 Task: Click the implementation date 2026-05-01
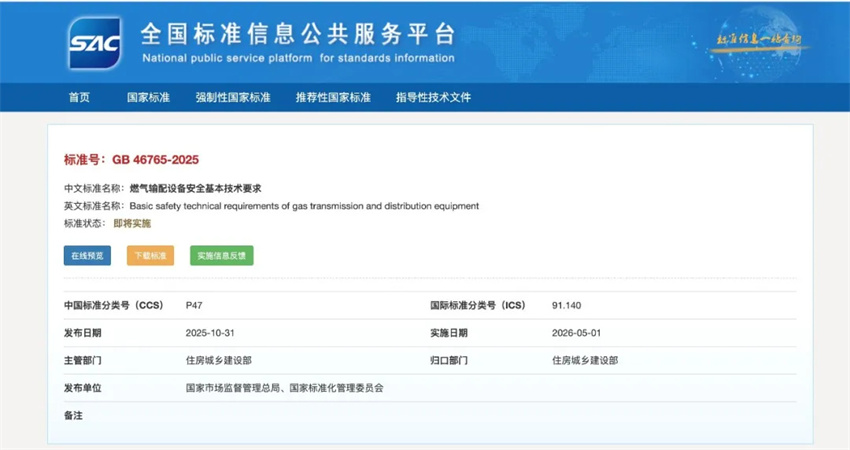576,332
